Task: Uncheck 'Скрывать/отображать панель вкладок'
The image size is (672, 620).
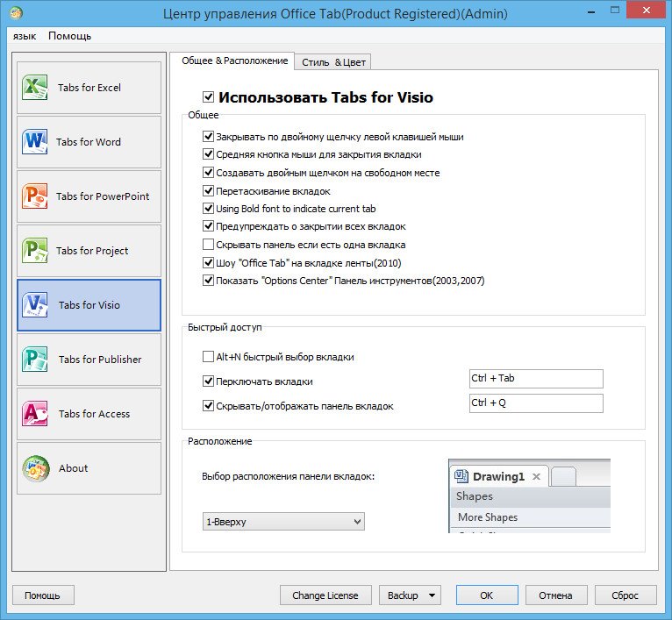Action: (x=208, y=406)
